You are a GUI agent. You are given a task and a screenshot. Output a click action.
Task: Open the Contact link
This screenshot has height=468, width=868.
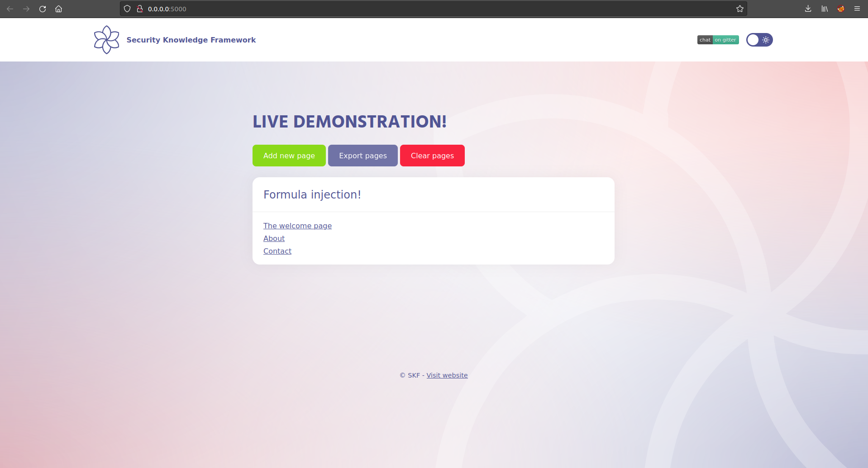point(277,251)
